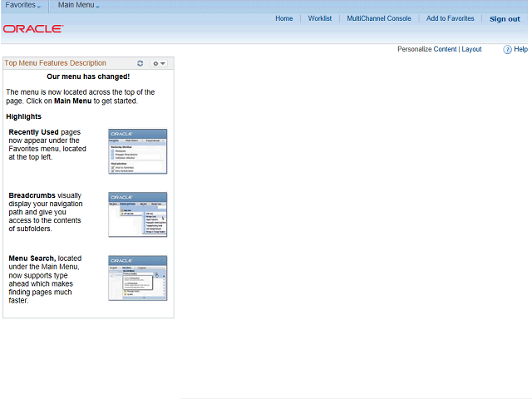Click the small arrow beside Favorites
Viewport: 532px width, 399px height.
tap(39, 7)
